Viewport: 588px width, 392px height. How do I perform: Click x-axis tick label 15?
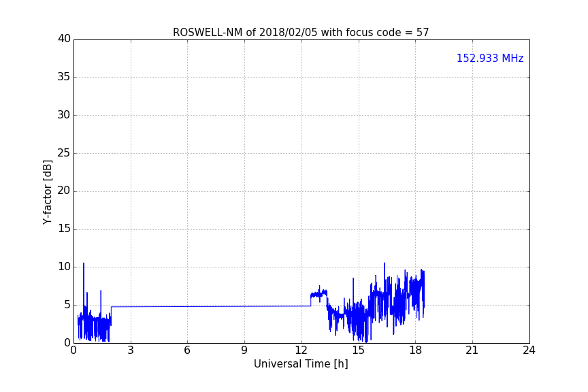358,350
